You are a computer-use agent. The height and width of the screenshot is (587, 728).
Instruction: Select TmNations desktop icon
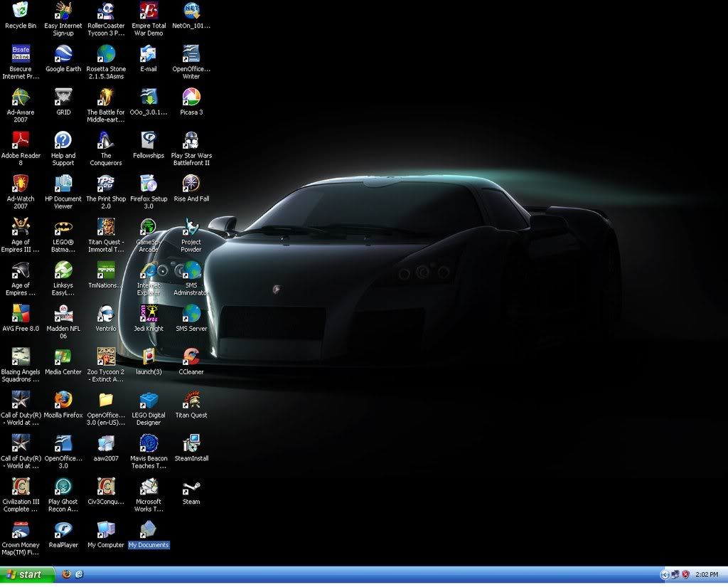pyautogui.click(x=106, y=270)
